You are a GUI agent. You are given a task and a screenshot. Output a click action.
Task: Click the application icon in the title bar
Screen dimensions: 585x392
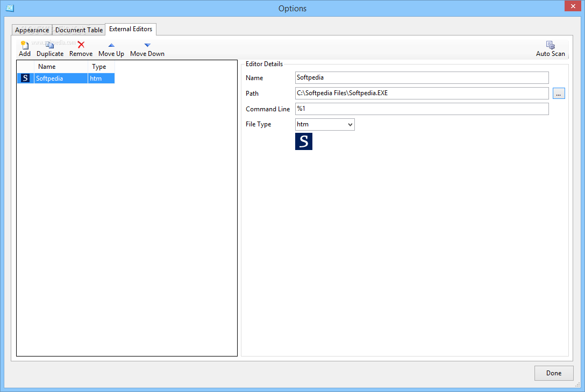[x=10, y=8]
